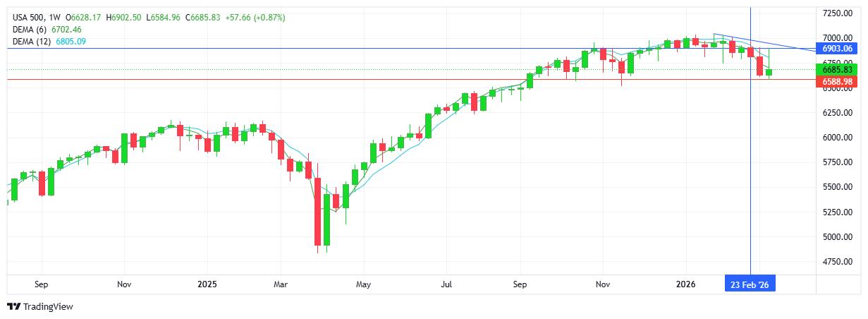Click the 4750.00 price scale label

pos(838,262)
